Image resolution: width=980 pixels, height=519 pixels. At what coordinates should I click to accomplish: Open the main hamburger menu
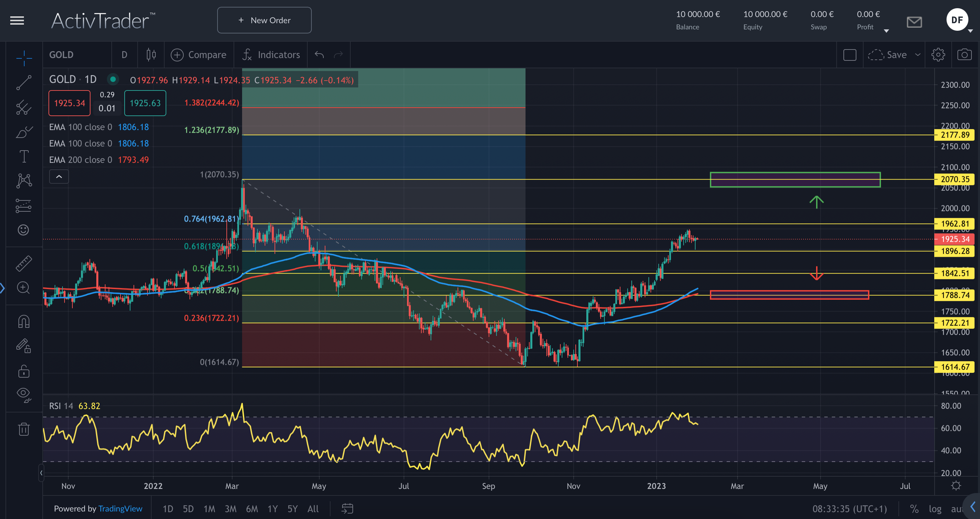click(17, 20)
